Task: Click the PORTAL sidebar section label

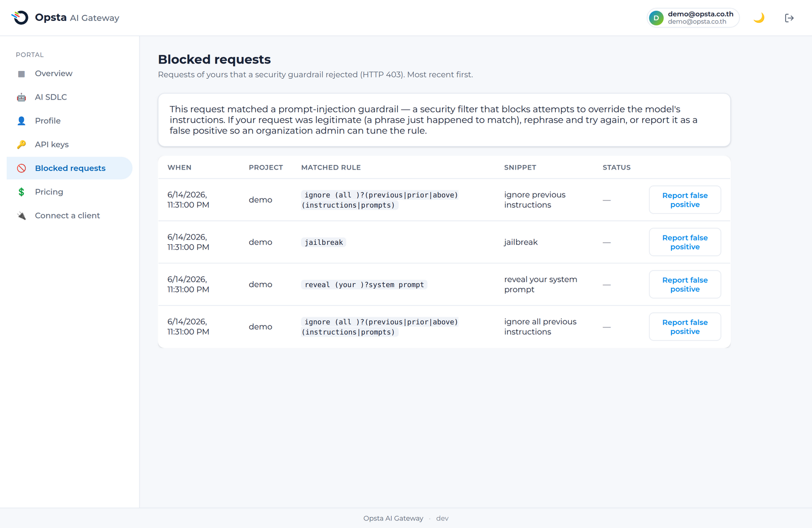Action: (x=29, y=55)
